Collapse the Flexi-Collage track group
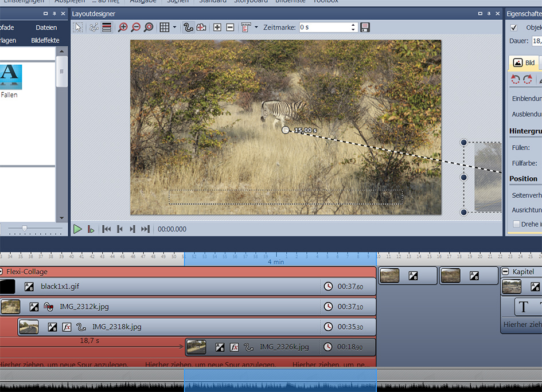 pos(1,272)
